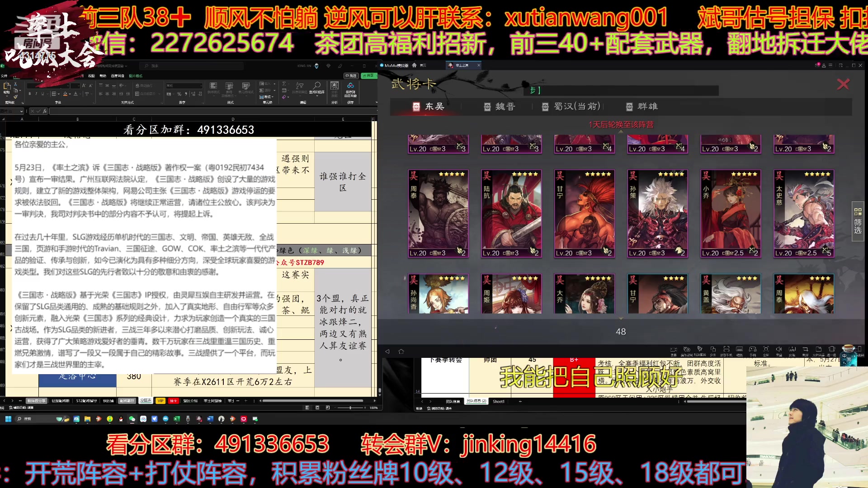Click the percent style icon
Image resolution: width=868 pixels, height=488 pixels.
pyautogui.click(x=179, y=94)
